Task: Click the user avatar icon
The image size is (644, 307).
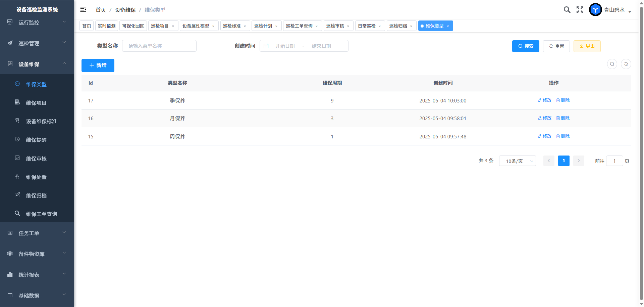Action: coord(595,10)
